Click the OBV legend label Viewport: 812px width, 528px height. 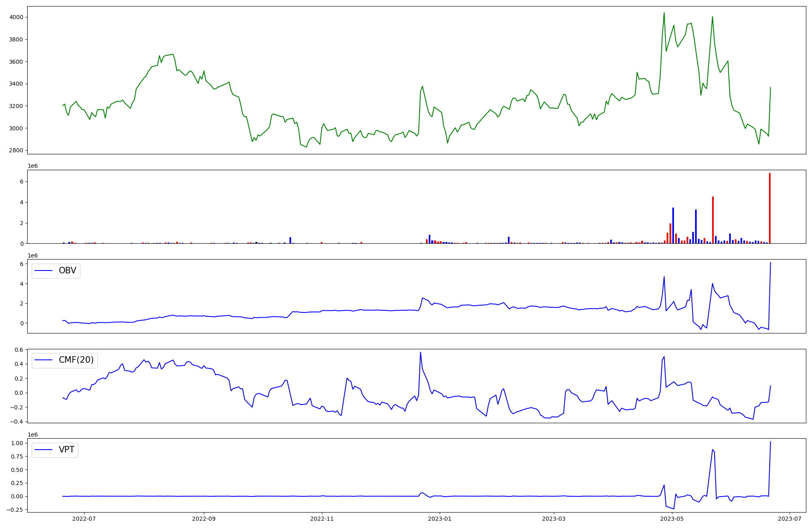(x=67, y=271)
